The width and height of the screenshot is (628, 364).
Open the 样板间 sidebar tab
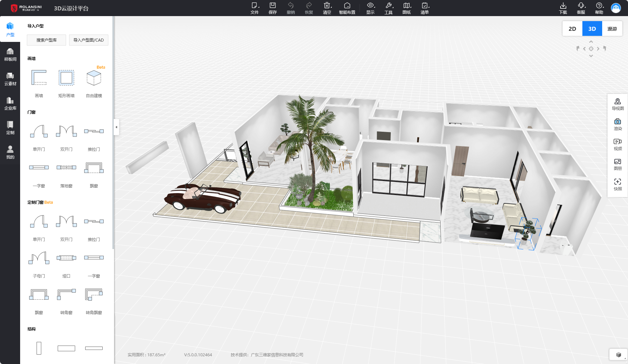pyautogui.click(x=10, y=55)
